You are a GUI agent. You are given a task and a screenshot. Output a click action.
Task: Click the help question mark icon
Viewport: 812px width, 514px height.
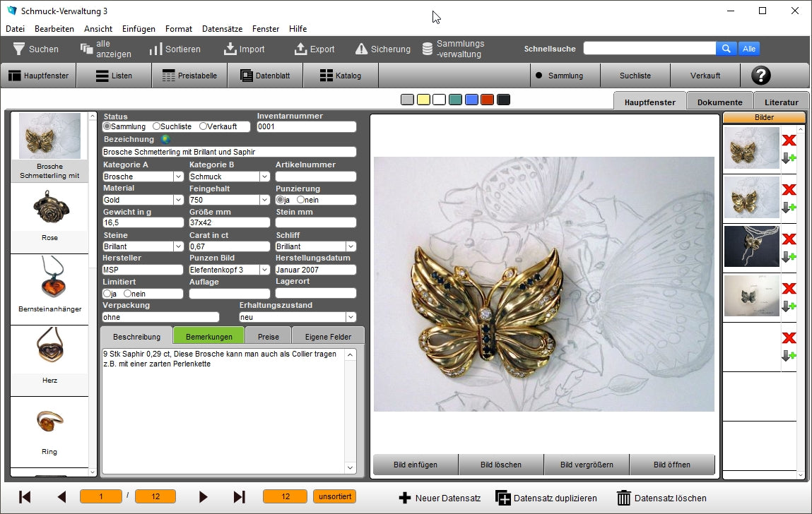[x=760, y=76]
